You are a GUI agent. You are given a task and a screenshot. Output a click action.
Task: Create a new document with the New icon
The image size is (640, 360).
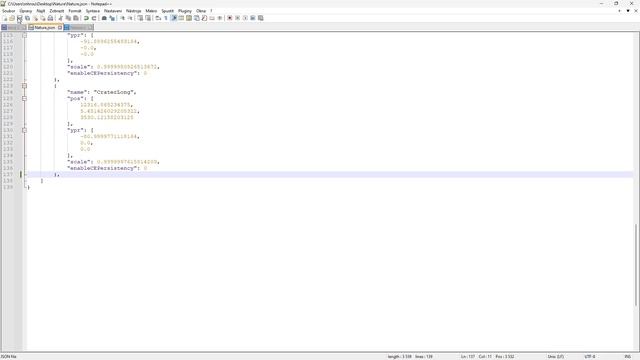point(5,18)
